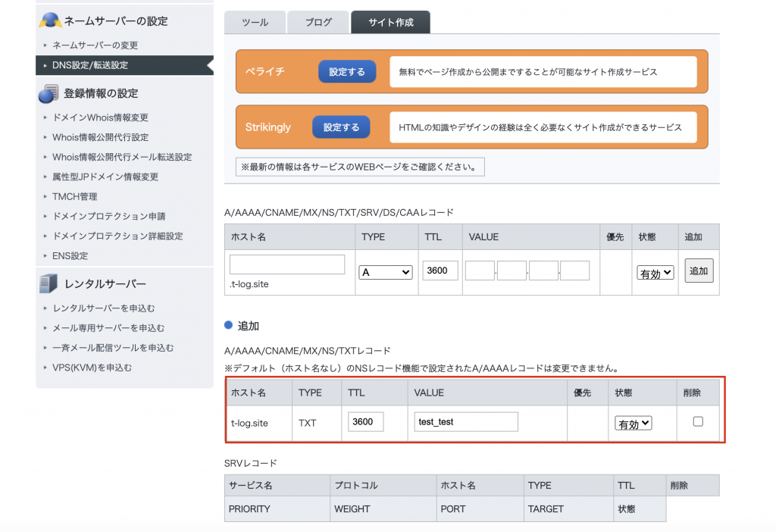Select DNS設定/転送設定 in the sidebar
The image size is (776, 532).
pos(124,65)
